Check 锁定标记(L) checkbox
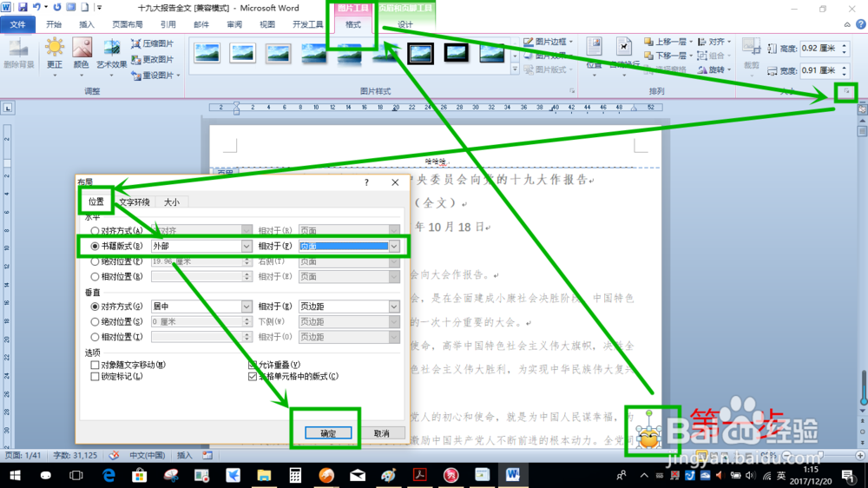 click(95, 377)
